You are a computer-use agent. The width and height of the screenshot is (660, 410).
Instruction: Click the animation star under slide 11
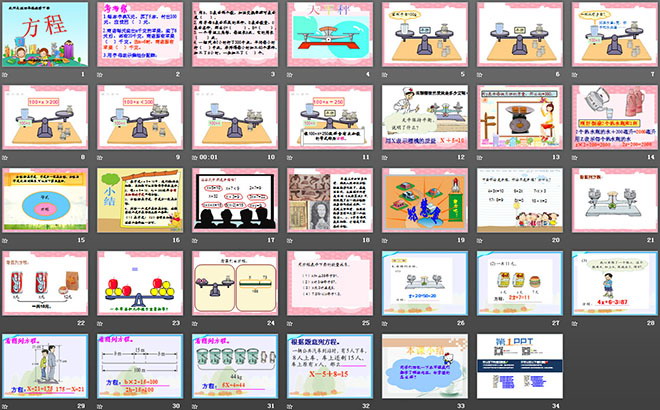(x=290, y=157)
